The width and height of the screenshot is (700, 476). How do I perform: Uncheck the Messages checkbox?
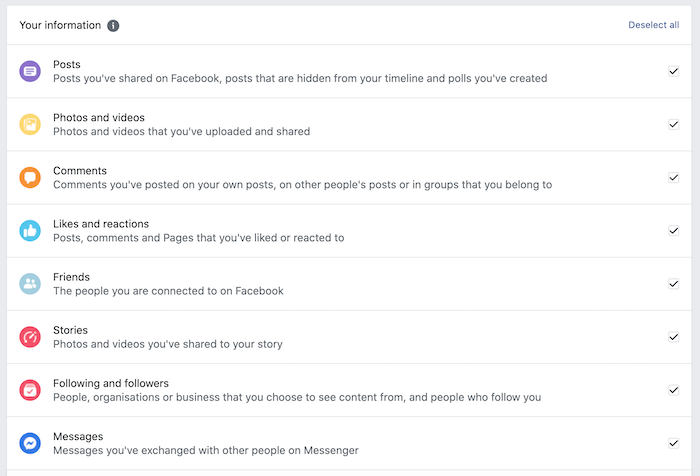pyautogui.click(x=673, y=443)
